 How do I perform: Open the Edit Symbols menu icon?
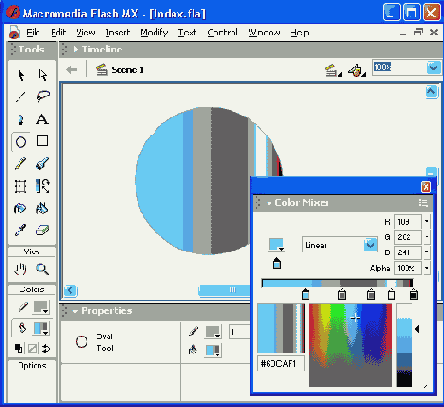(356, 70)
